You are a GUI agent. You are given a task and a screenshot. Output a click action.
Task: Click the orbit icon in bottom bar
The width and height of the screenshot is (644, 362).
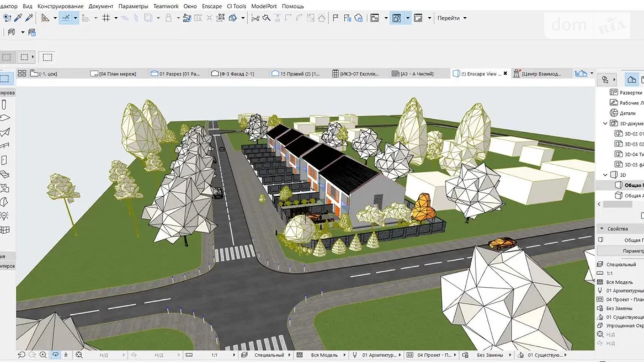pyautogui.click(x=55, y=355)
